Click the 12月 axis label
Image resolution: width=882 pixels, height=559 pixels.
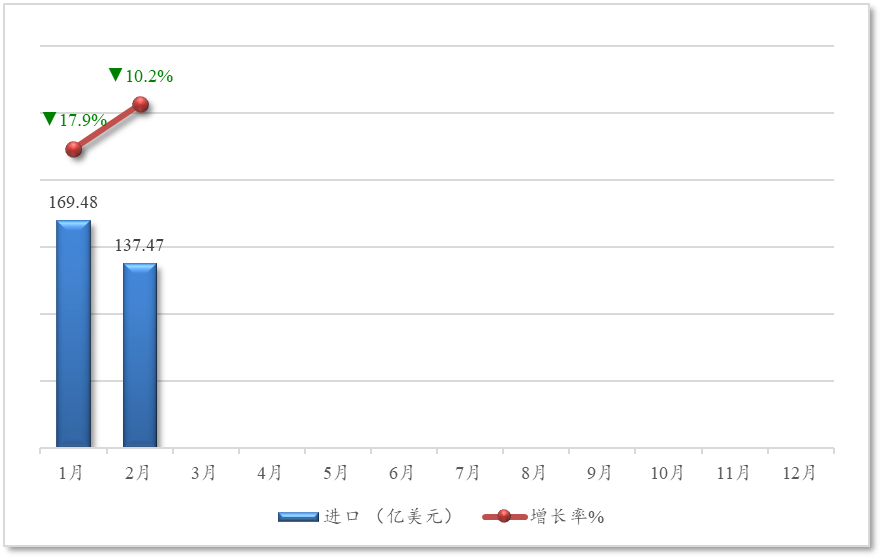click(798, 473)
